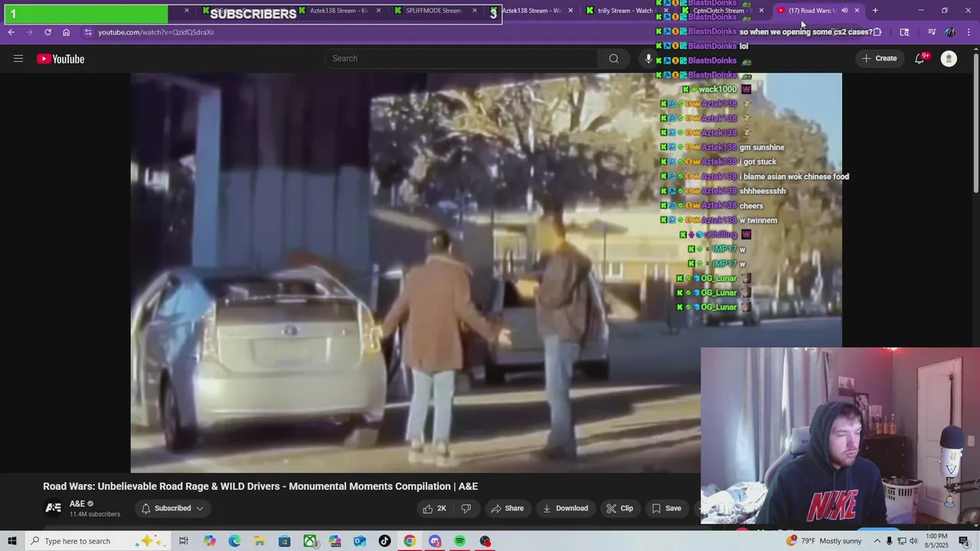980x551 pixels.
Task: Open the A&E channel avatar
Action: (x=53, y=508)
